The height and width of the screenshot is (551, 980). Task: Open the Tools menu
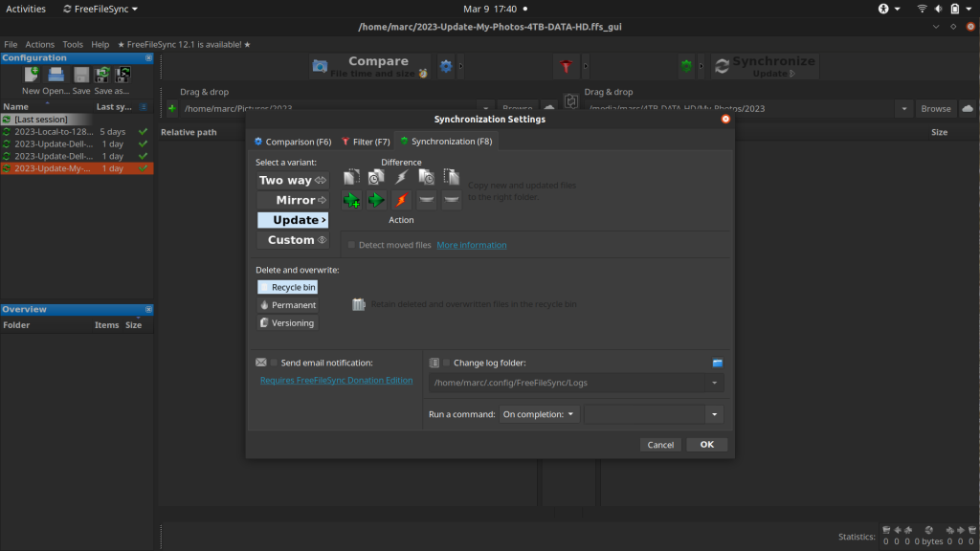coord(73,44)
